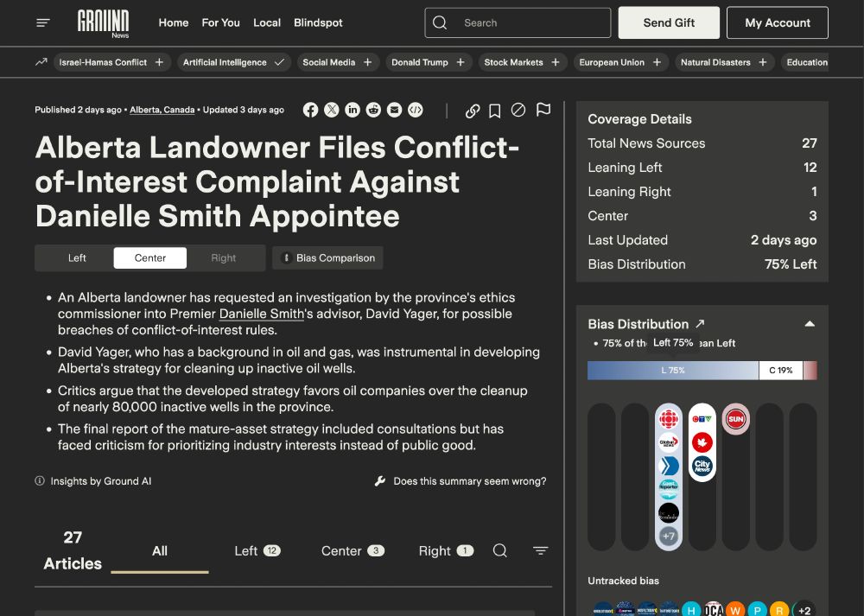Screen dimensions: 864x616
Task: Follow the Israel-Hamas Conflict topic
Action: (159, 62)
